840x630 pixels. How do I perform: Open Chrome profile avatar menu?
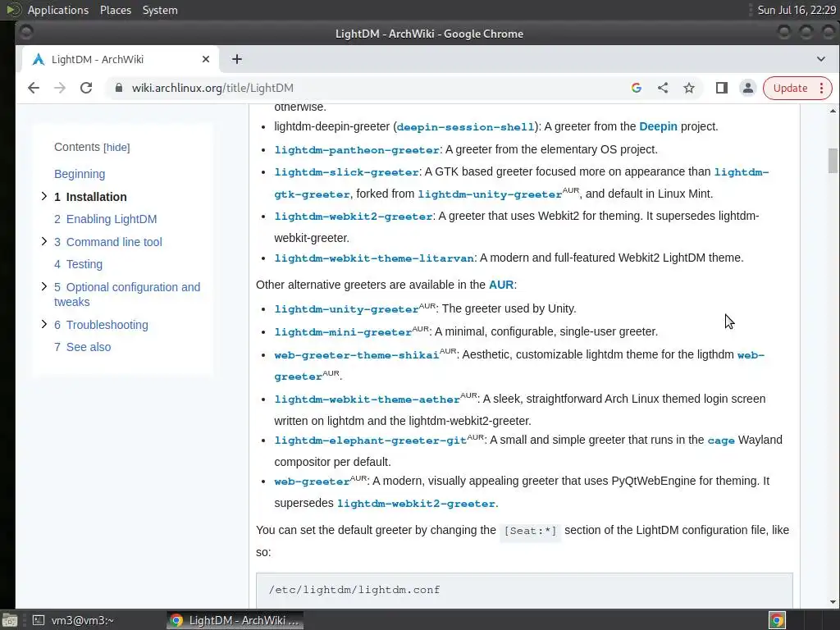[x=748, y=88]
